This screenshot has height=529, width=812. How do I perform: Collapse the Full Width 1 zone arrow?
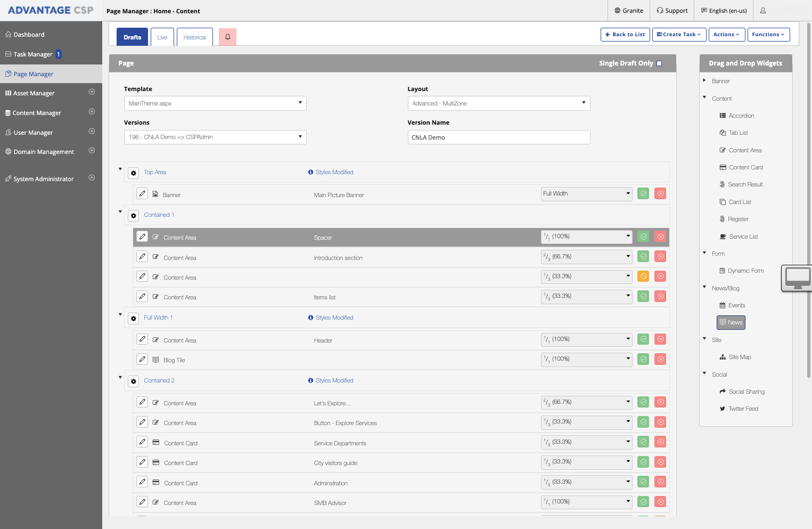tap(120, 314)
